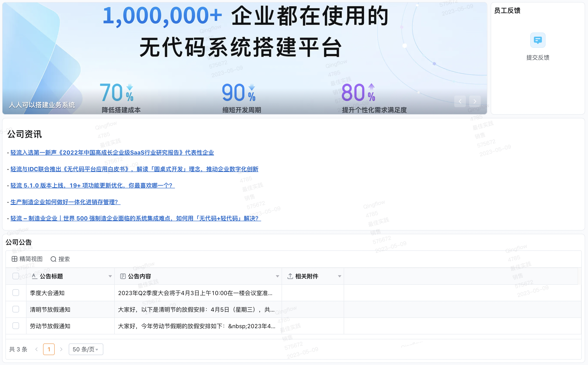Click the 季度大会通知 title cell

(x=70, y=293)
